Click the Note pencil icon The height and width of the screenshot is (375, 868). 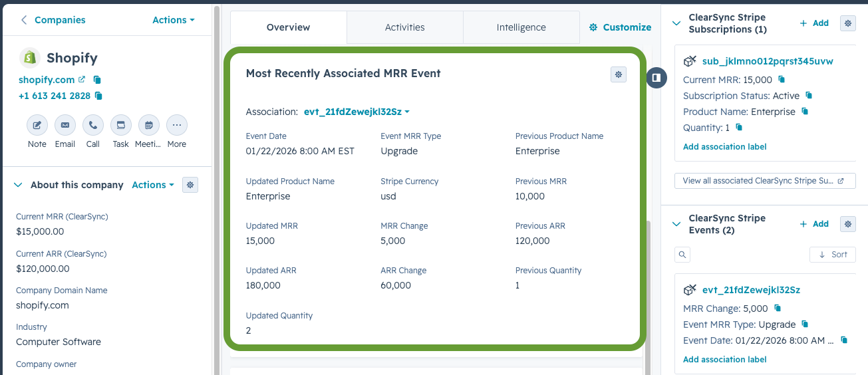37,125
